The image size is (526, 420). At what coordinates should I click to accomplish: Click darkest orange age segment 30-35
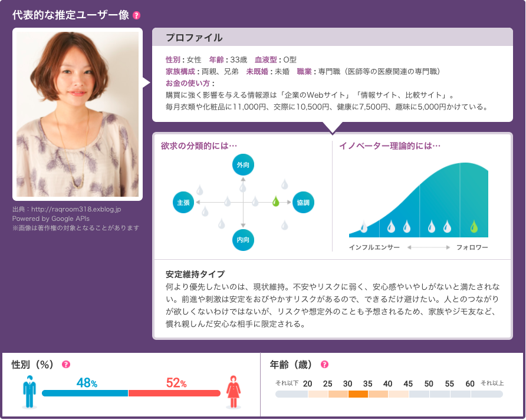point(359,394)
